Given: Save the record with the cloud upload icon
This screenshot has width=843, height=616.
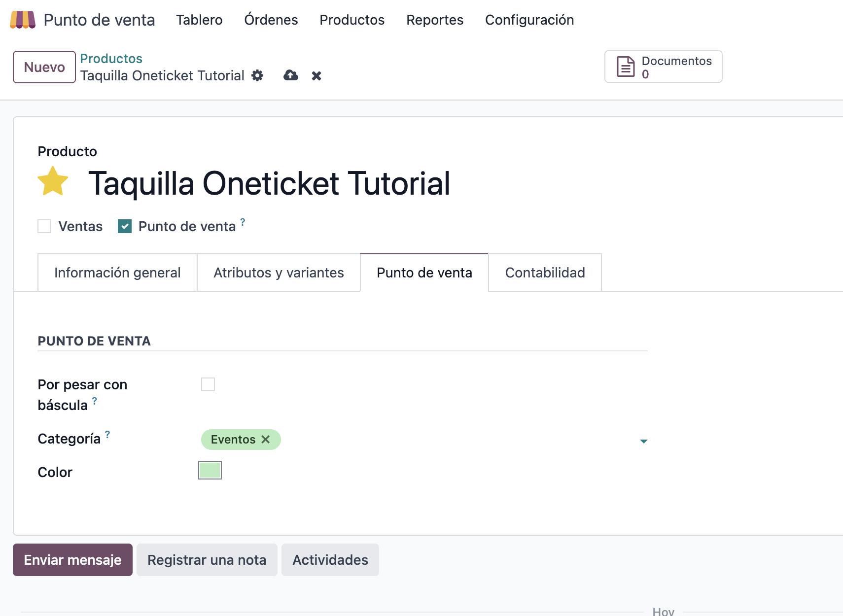Looking at the screenshot, I should coord(291,75).
